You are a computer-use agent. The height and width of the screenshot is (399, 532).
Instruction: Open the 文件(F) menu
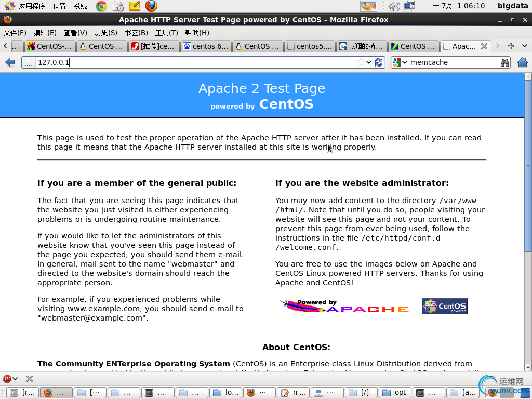(15, 33)
